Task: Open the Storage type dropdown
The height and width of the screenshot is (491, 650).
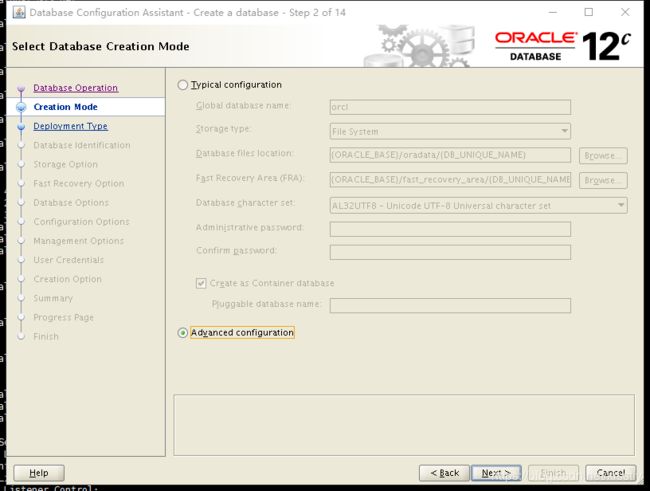Action: click(450, 131)
